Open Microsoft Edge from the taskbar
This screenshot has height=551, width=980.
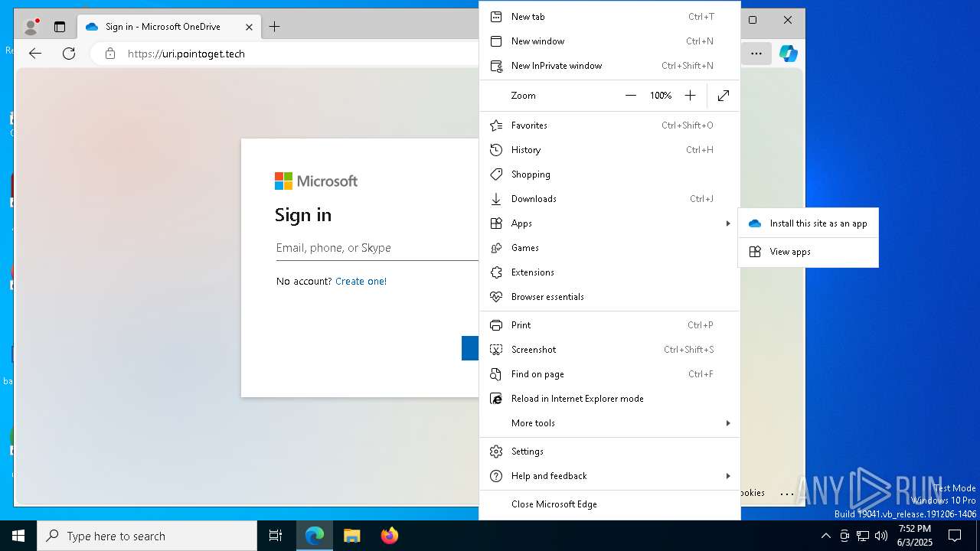pyautogui.click(x=315, y=536)
